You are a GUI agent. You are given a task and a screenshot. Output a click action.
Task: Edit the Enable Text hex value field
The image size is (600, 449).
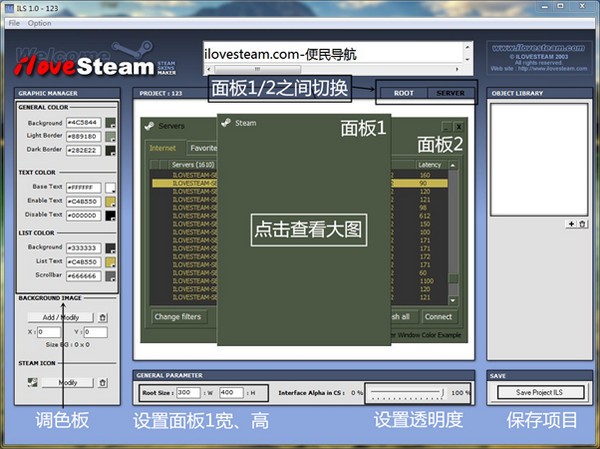[x=84, y=202]
